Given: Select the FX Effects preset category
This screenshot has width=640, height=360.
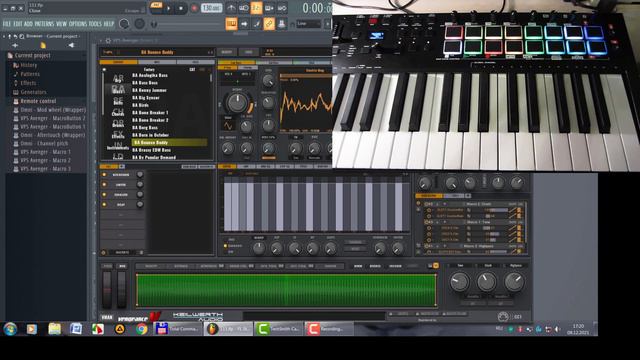Looking at the screenshot, I should [118, 135].
